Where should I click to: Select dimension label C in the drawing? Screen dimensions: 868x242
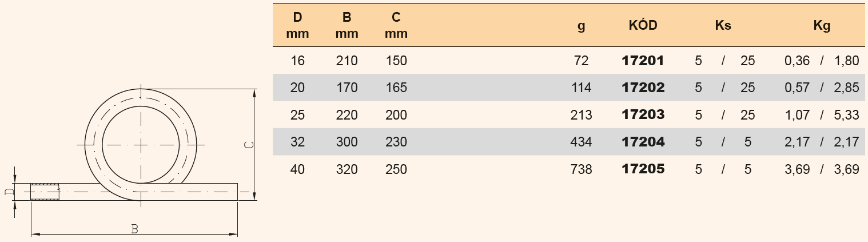(248, 145)
